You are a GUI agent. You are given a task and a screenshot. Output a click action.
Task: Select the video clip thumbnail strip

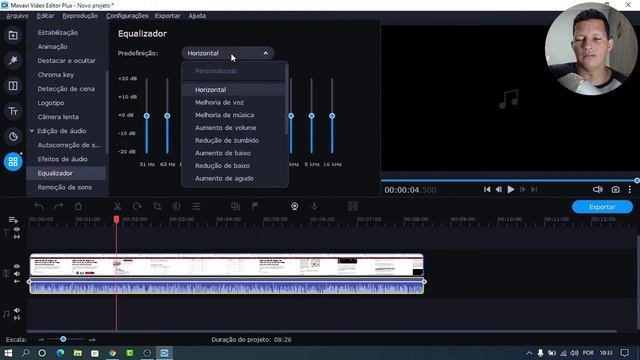[x=227, y=265]
